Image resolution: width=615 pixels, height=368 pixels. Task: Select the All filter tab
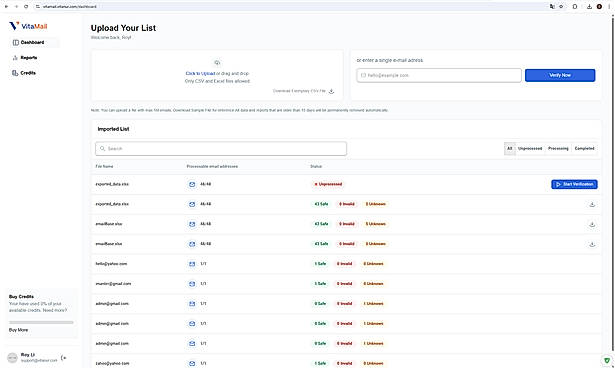[509, 149]
